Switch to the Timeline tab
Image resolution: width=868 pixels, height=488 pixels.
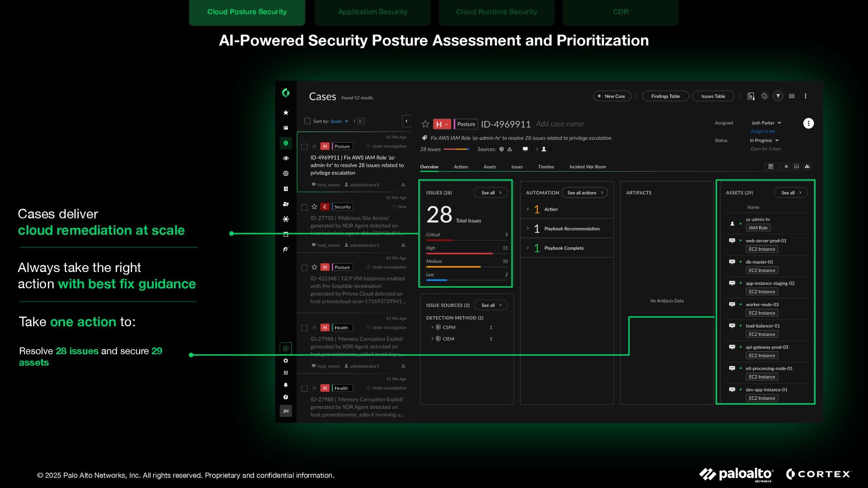(x=546, y=167)
